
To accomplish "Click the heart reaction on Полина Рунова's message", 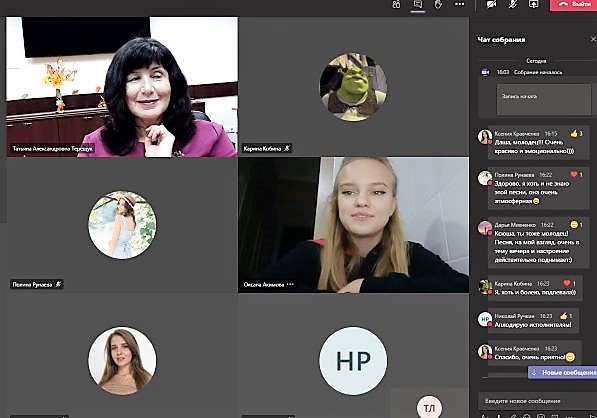I will pos(574,174).
